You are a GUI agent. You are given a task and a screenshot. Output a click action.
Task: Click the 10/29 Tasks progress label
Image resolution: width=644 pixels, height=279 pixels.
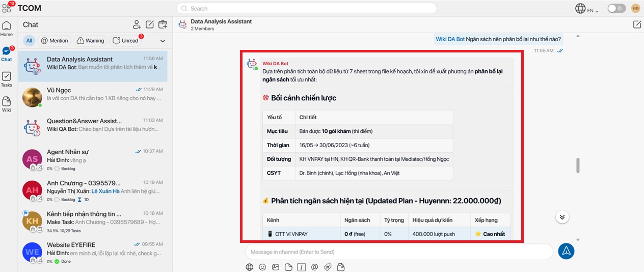[70, 230]
